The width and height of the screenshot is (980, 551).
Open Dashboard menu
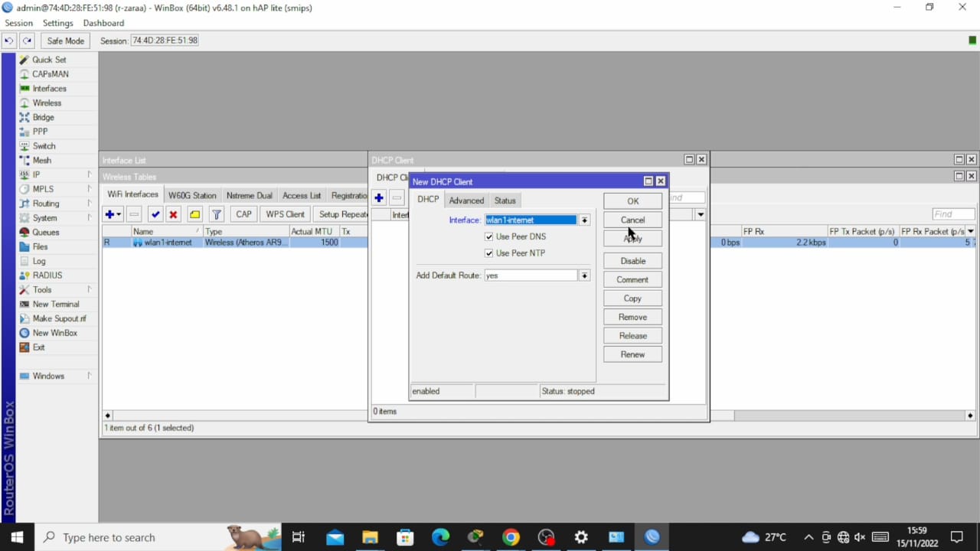click(103, 23)
